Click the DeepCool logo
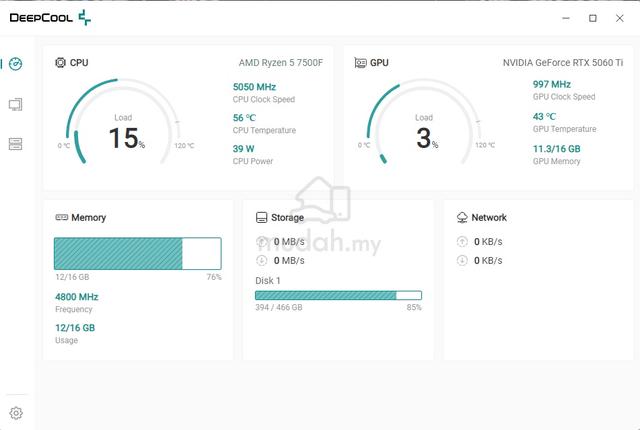 coord(50,18)
